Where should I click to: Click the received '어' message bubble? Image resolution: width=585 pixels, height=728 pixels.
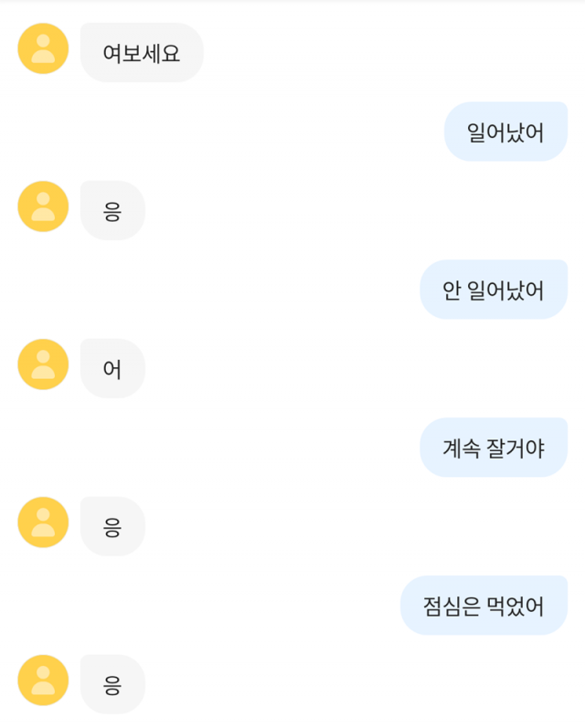pos(112,369)
